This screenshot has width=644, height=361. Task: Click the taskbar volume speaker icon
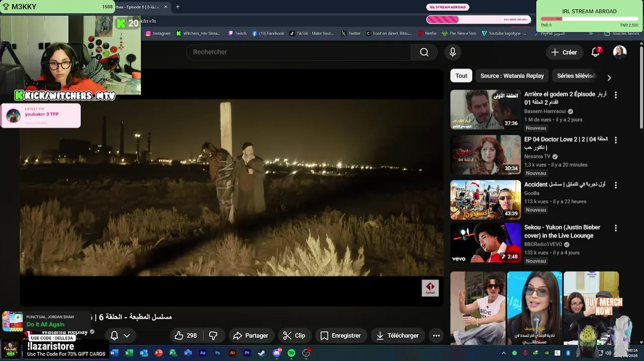(x=608, y=353)
